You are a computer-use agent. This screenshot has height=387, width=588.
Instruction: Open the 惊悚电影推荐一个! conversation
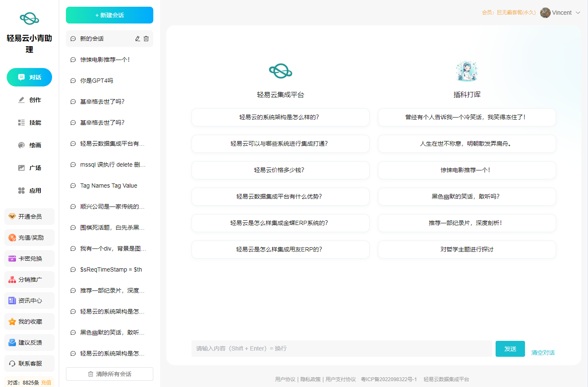click(x=110, y=60)
